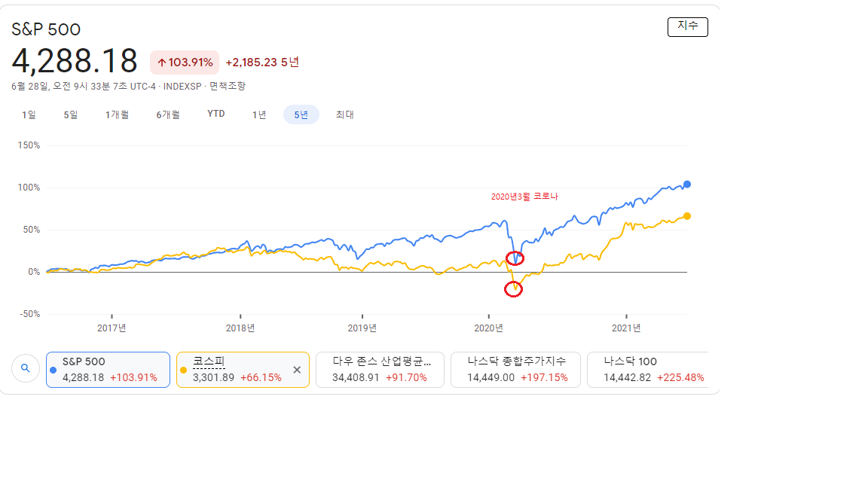Open the index comparison search icon

coord(26,368)
